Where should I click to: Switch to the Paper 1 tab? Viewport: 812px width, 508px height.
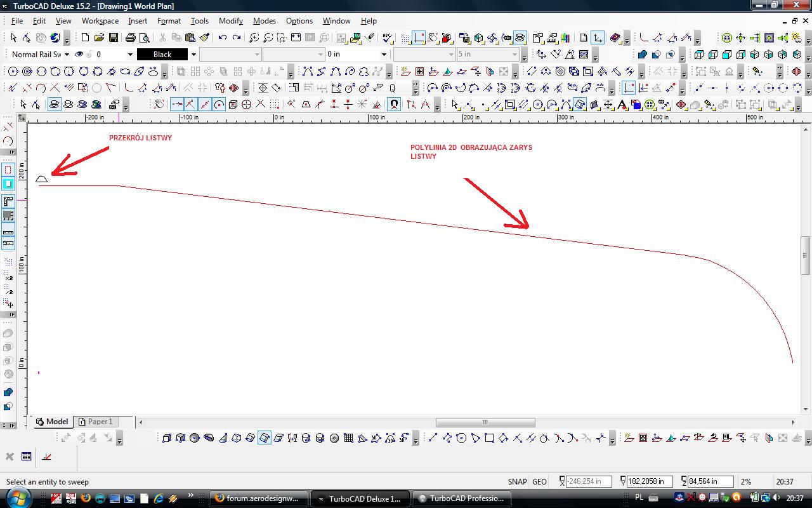pyautogui.click(x=95, y=422)
